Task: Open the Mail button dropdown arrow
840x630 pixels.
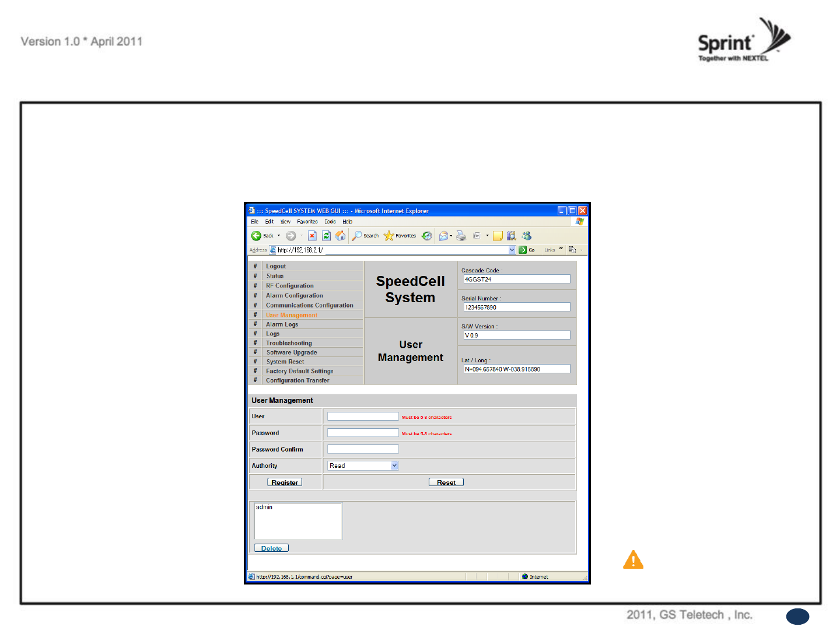Action: [451, 236]
